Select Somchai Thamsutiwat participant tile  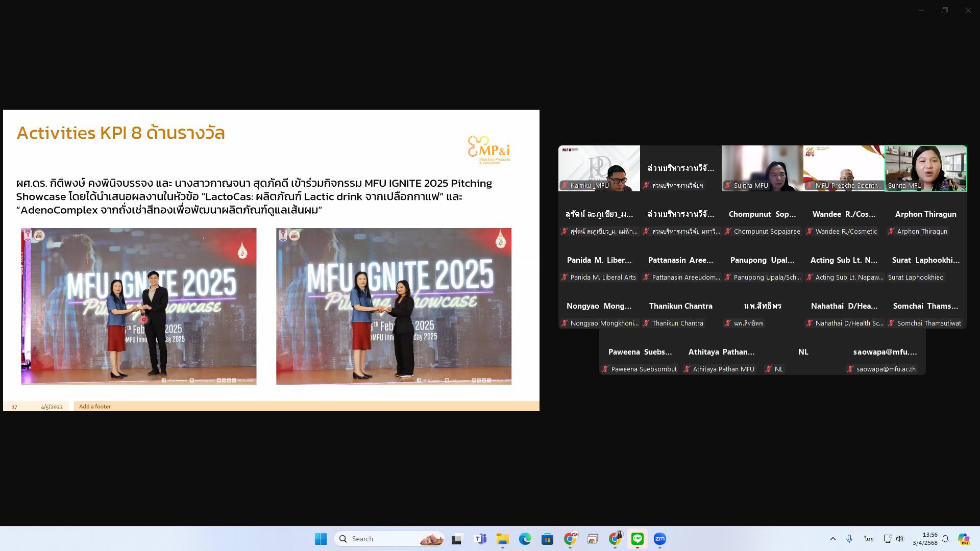pos(926,306)
